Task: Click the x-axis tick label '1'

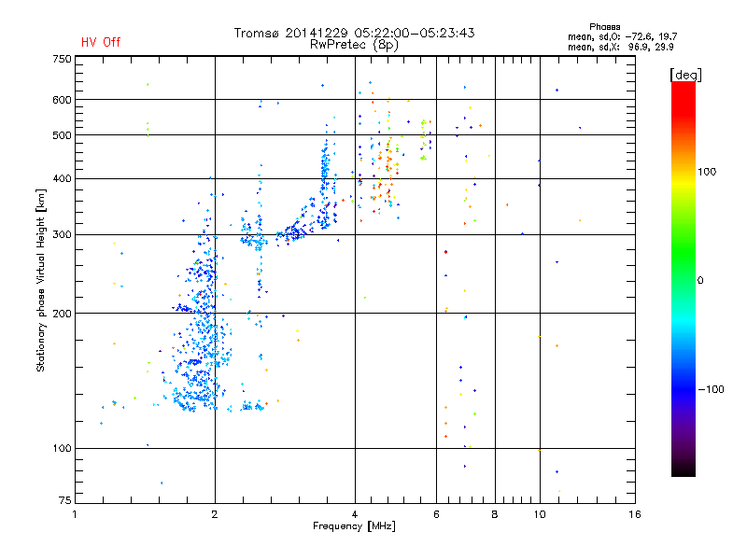Action: pyautogui.click(x=75, y=514)
